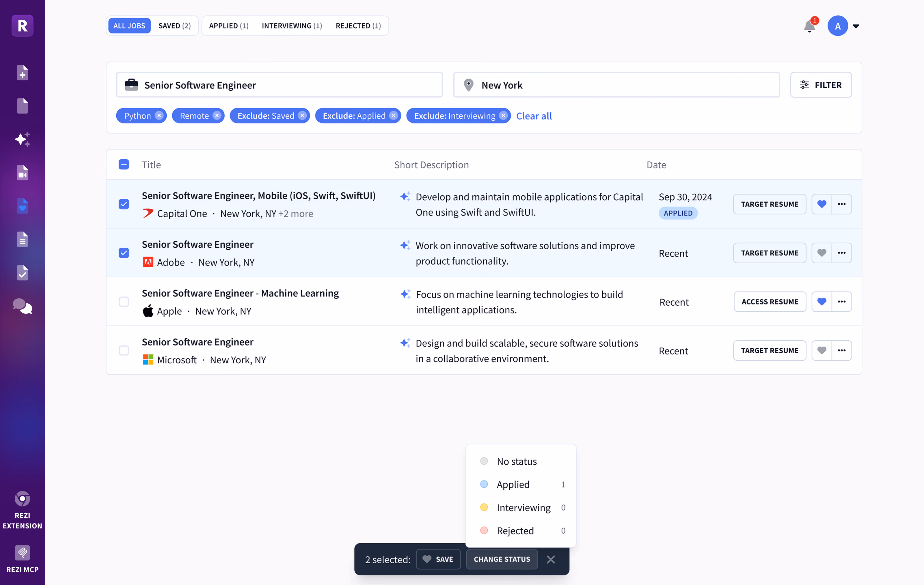Open the new document plus icon in sidebar

point(22,72)
